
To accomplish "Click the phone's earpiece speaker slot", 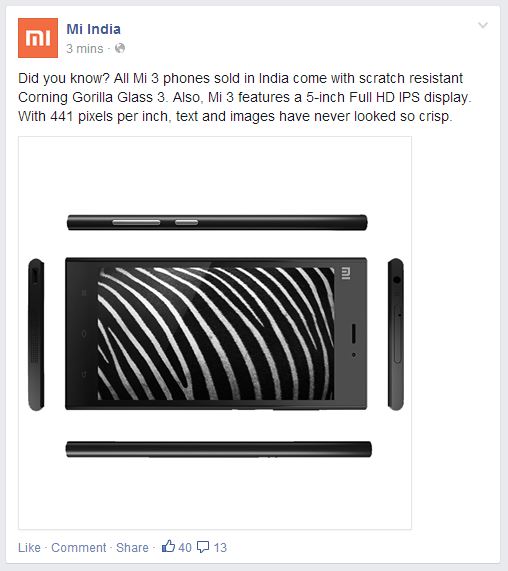I will pos(353,333).
